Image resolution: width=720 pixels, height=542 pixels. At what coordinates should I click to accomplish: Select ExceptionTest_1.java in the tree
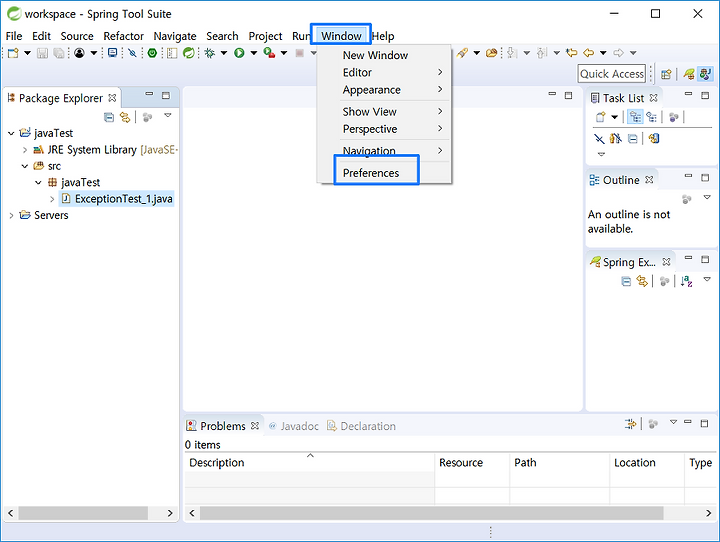point(124,199)
